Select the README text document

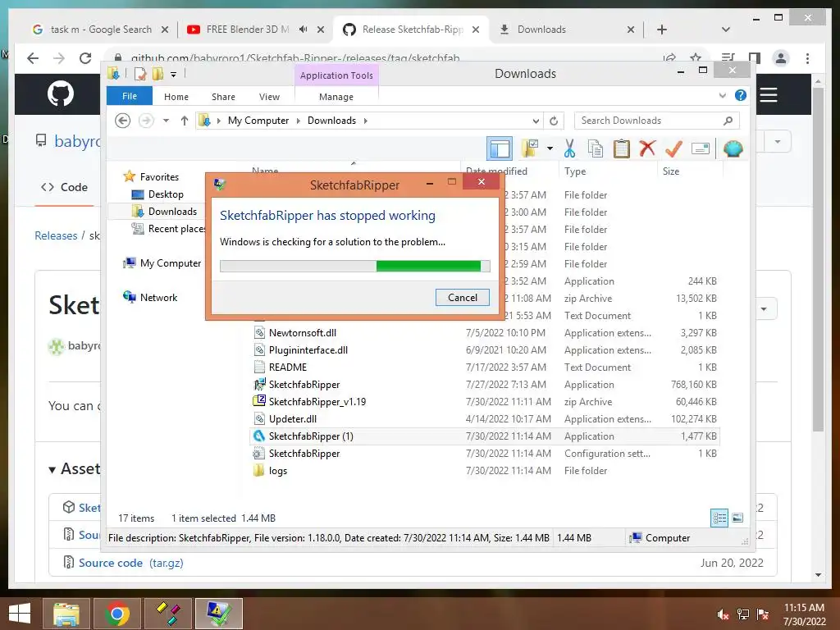288,367
